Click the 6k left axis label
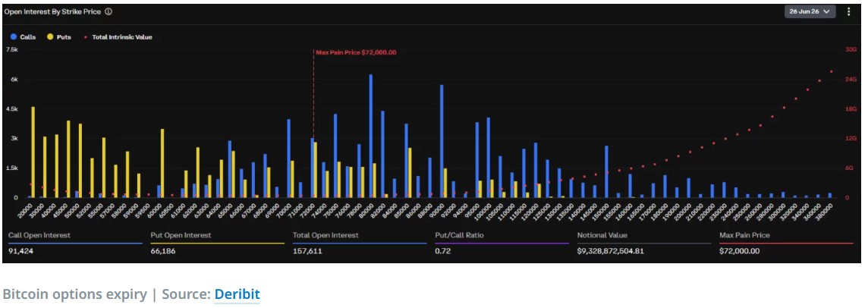Viewport: 868px width, 308px height. point(14,79)
